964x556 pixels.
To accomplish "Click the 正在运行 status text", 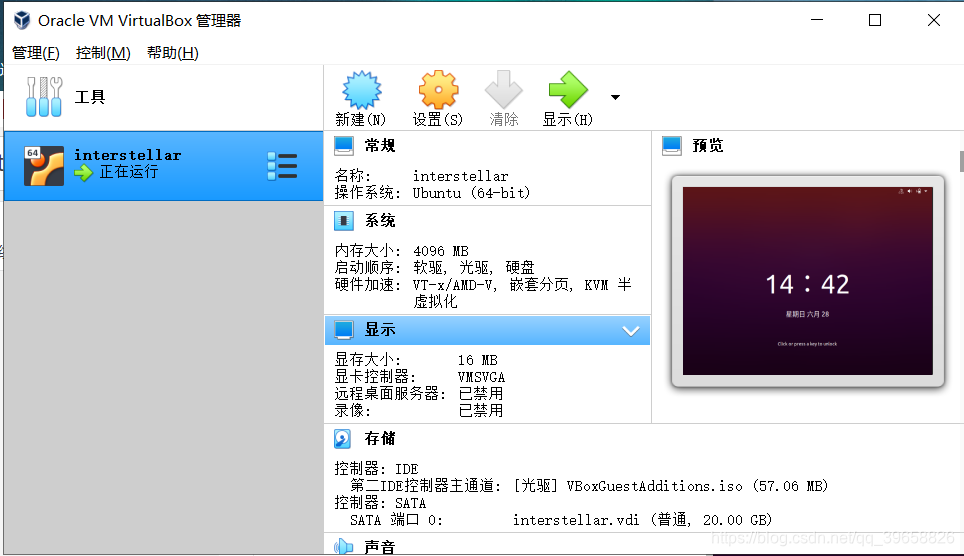I will pyautogui.click(x=129, y=172).
